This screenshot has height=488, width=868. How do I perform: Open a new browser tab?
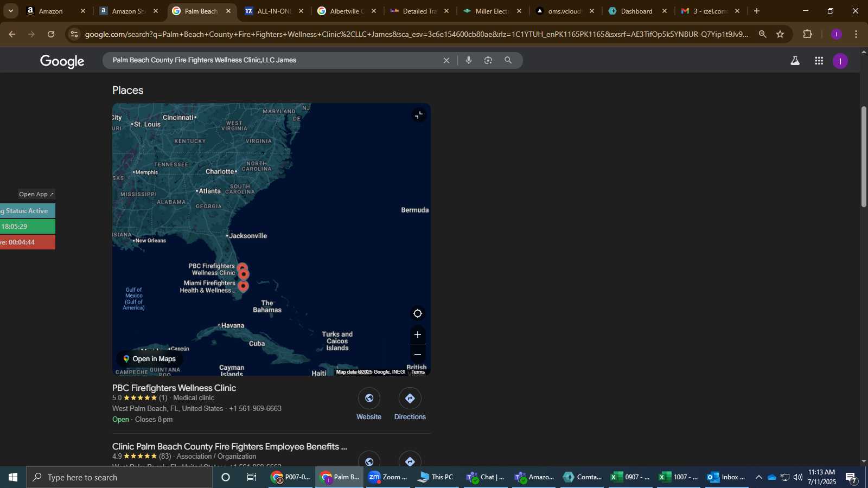tap(757, 11)
